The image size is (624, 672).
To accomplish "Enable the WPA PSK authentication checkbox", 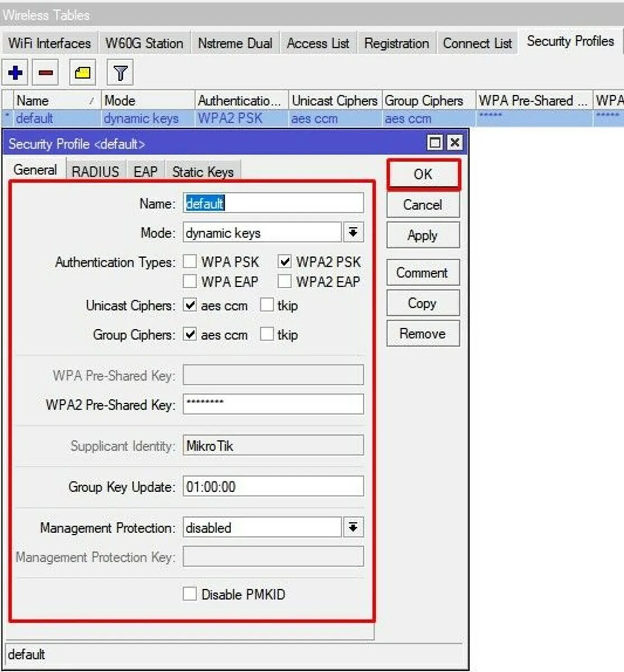I will pyautogui.click(x=190, y=262).
